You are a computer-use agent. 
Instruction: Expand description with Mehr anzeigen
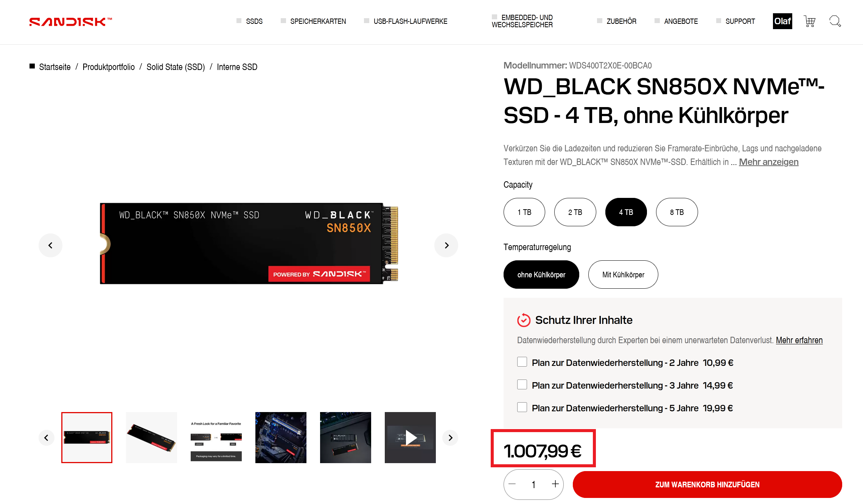pos(768,162)
